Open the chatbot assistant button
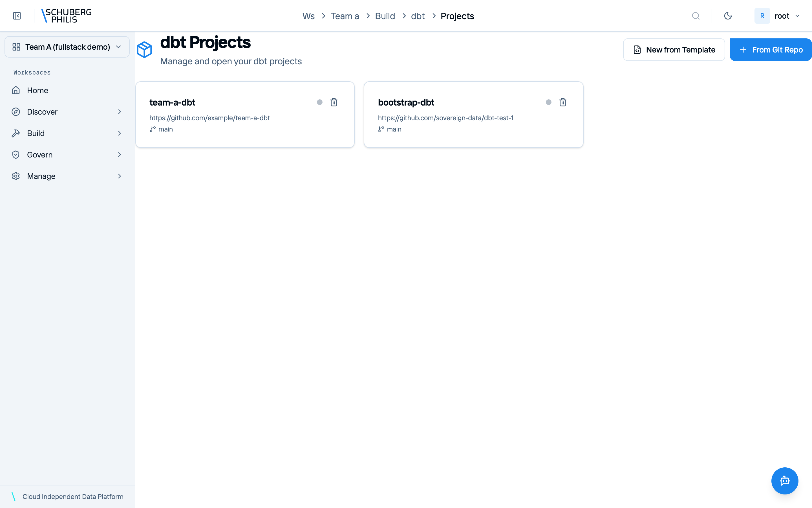Viewport: 812px width, 508px height. (784, 481)
